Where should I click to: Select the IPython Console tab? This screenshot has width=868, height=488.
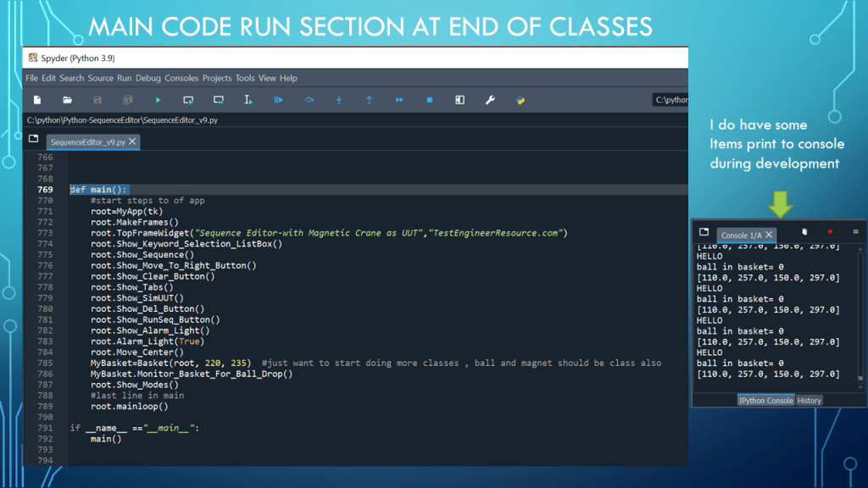765,401
